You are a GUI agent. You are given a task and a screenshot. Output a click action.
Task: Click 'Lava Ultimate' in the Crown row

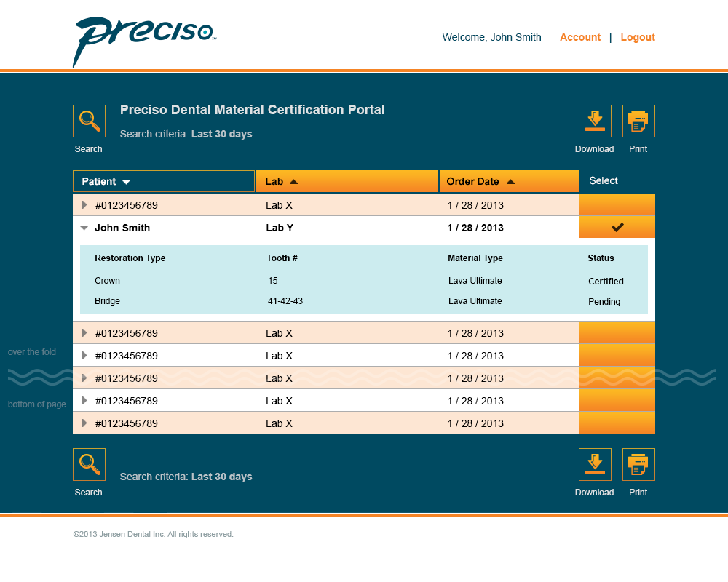click(475, 281)
